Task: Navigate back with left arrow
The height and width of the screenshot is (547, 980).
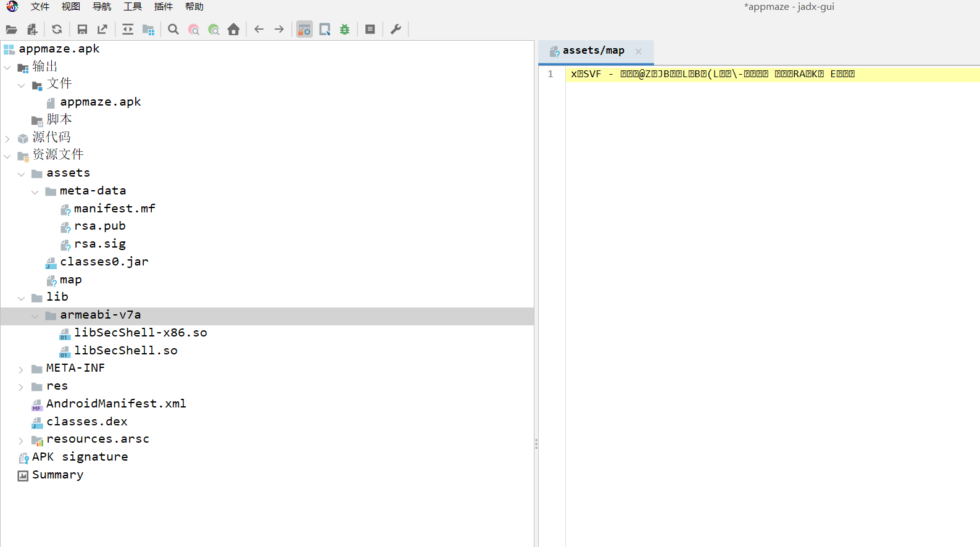Action: coord(259,29)
